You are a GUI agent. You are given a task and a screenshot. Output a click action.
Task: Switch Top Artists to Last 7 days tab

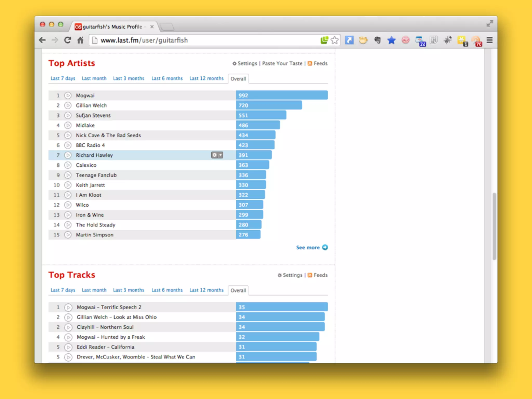pos(63,78)
